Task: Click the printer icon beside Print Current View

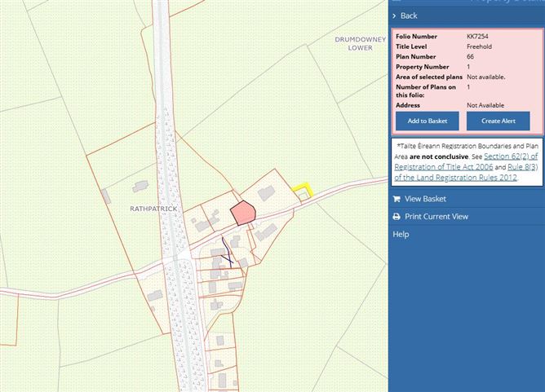Action: [x=397, y=217]
